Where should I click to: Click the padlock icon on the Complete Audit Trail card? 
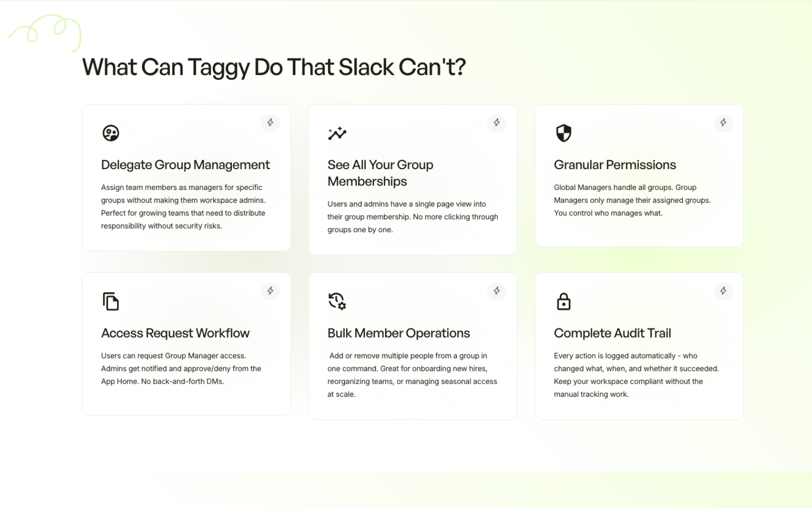click(x=563, y=301)
